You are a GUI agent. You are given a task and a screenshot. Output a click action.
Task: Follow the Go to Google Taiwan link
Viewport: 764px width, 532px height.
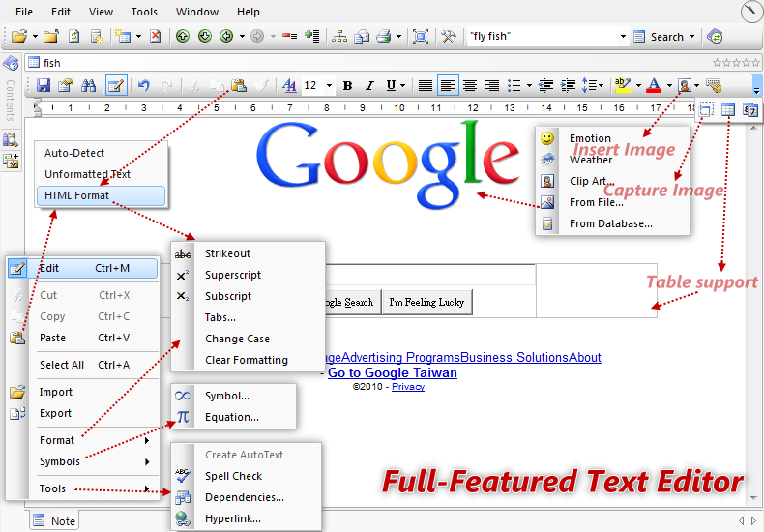pyautogui.click(x=393, y=372)
